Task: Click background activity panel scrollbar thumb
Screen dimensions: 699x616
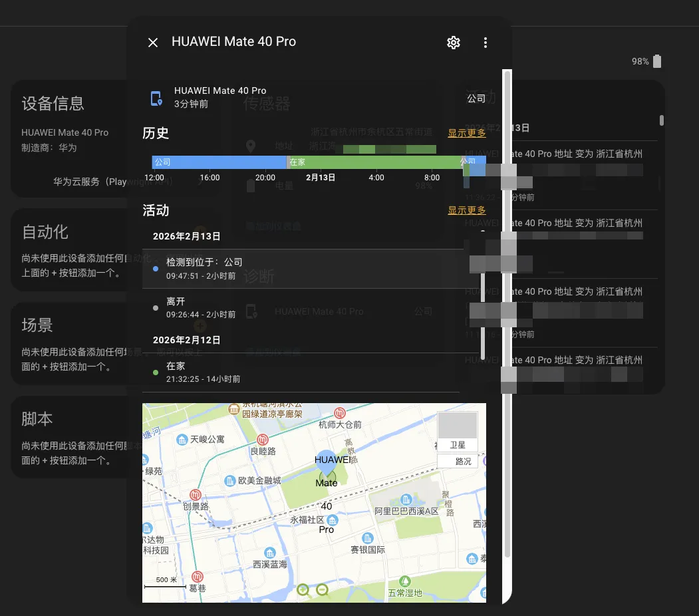Action: (662, 120)
